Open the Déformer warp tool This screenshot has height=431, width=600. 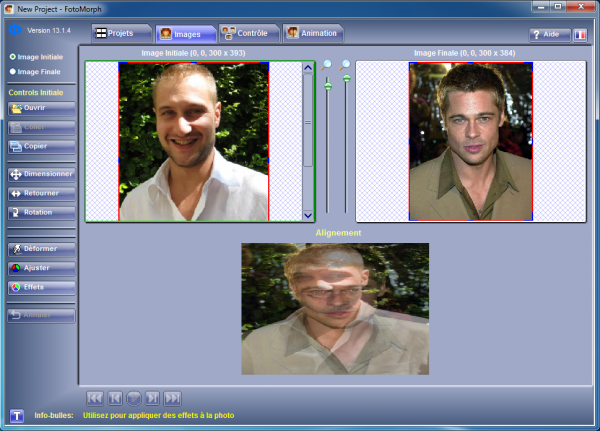click(x=42, y=248)
